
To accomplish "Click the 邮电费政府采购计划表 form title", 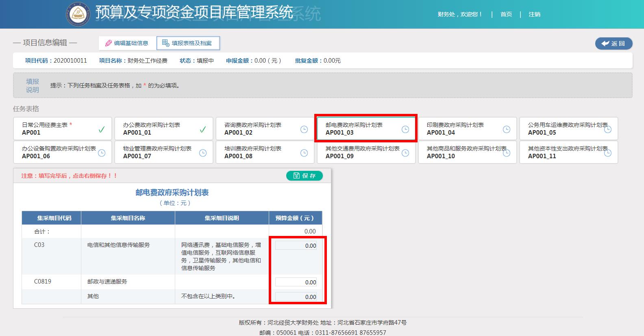I will pos(172,192).
